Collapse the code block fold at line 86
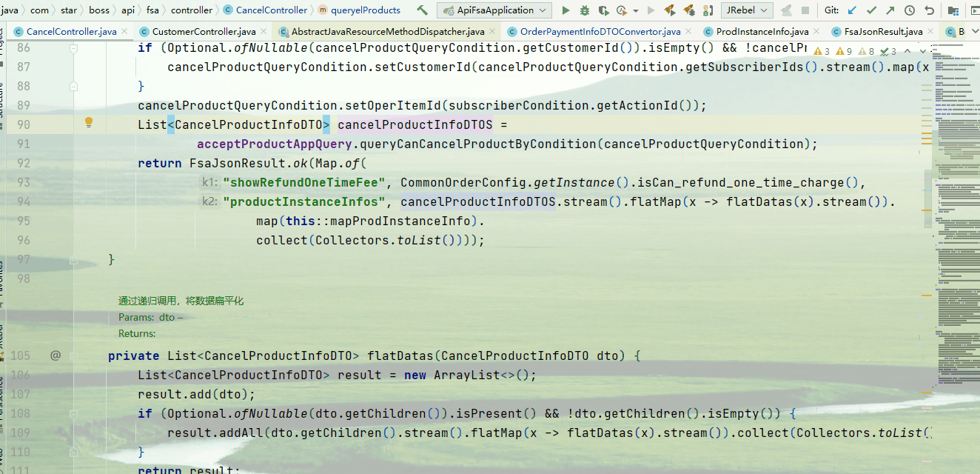The width and height of the screenshot is (980, 474). click(x=73, y=47)
